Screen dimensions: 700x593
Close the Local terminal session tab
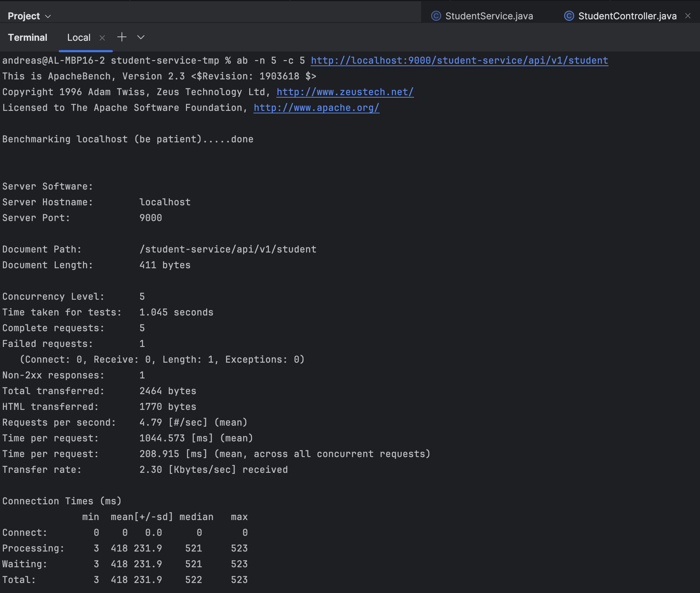pyautogui.click(x=102, y=38)
